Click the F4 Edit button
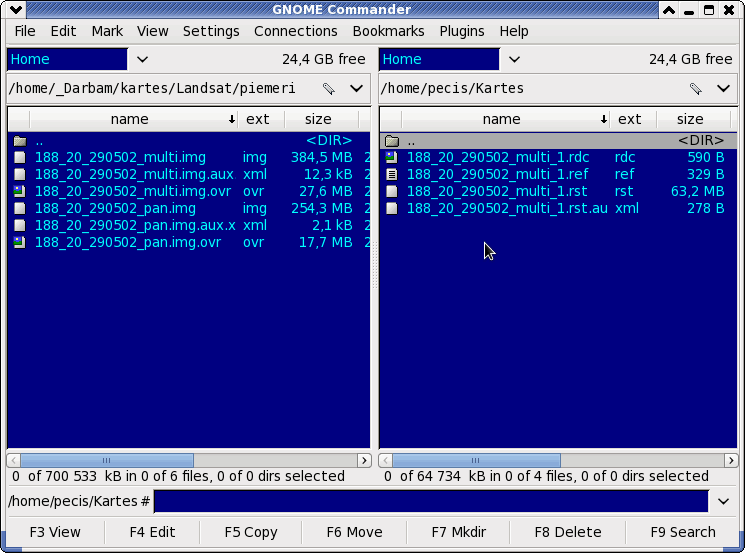 [153, 532]
